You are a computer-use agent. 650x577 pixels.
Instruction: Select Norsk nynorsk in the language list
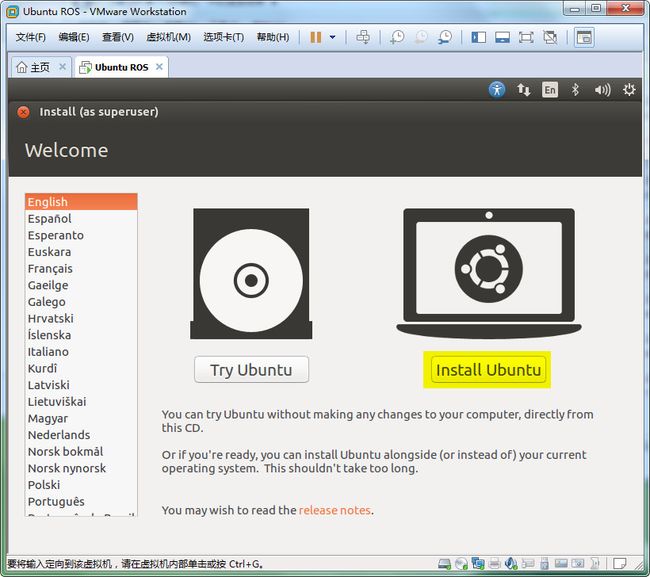click(x=81, y=468)
